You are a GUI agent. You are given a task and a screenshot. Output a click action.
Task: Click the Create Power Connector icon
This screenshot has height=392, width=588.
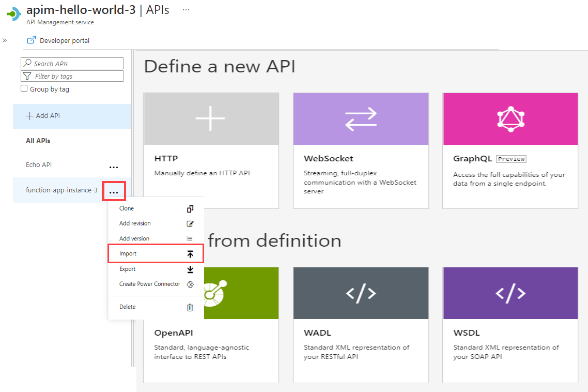(190, 284)
